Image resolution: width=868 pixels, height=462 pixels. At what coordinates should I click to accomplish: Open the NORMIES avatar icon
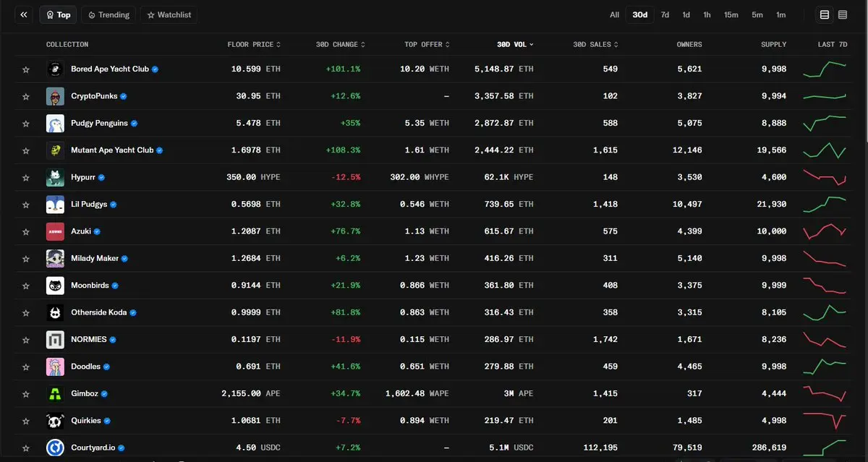pos(55,340)
